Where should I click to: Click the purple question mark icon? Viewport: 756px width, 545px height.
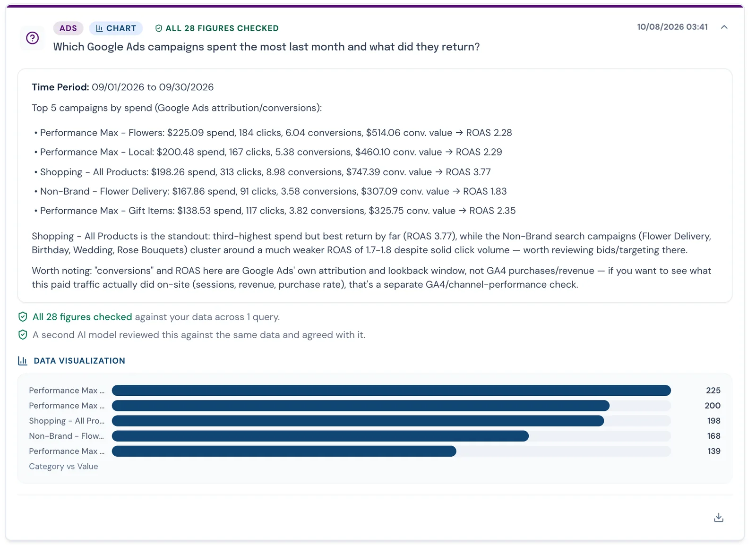click(x=32, y=38)
